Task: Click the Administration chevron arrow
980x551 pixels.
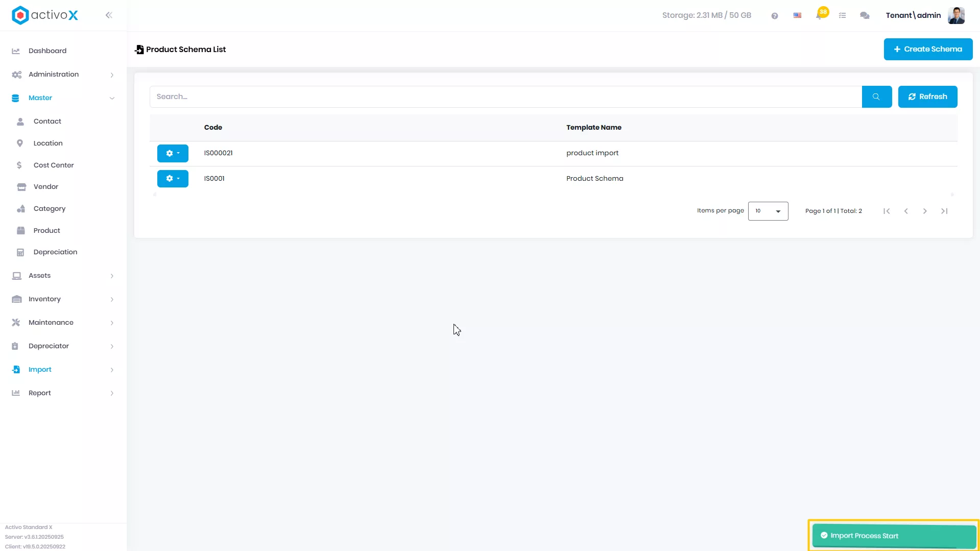Action: (x=112, y=75)
